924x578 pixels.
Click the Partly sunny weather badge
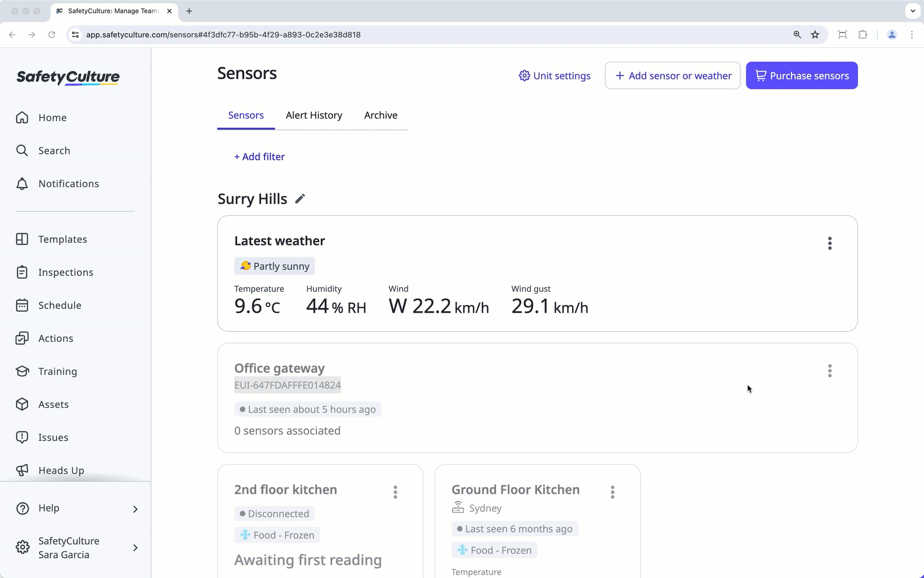(x=274, y=266)
